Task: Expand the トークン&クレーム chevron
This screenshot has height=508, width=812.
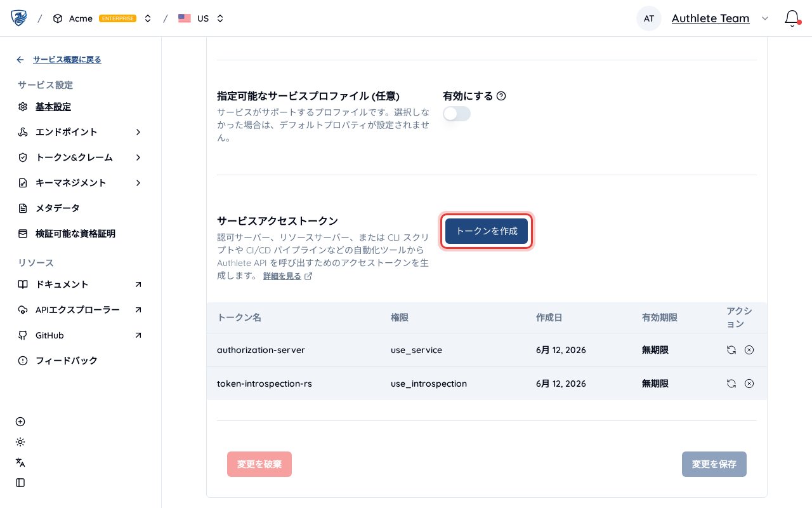Action: [x=138, y=157]
